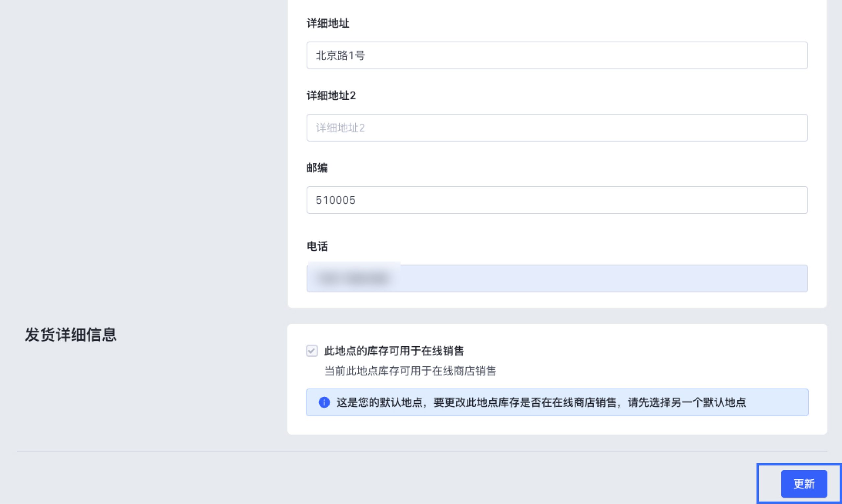Click the text 北京路1号 in the address box

tap(340, 55)
